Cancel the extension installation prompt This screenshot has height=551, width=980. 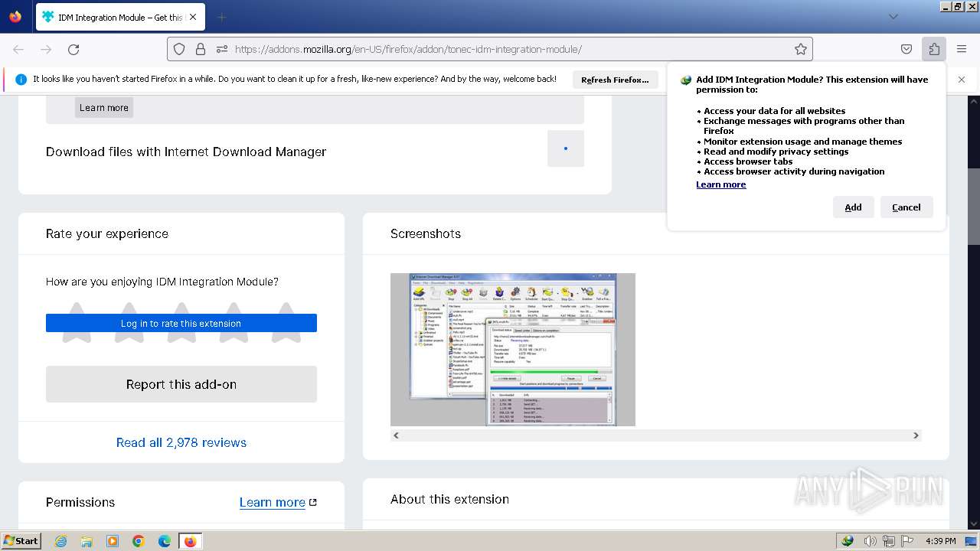(x=906, y=207)
